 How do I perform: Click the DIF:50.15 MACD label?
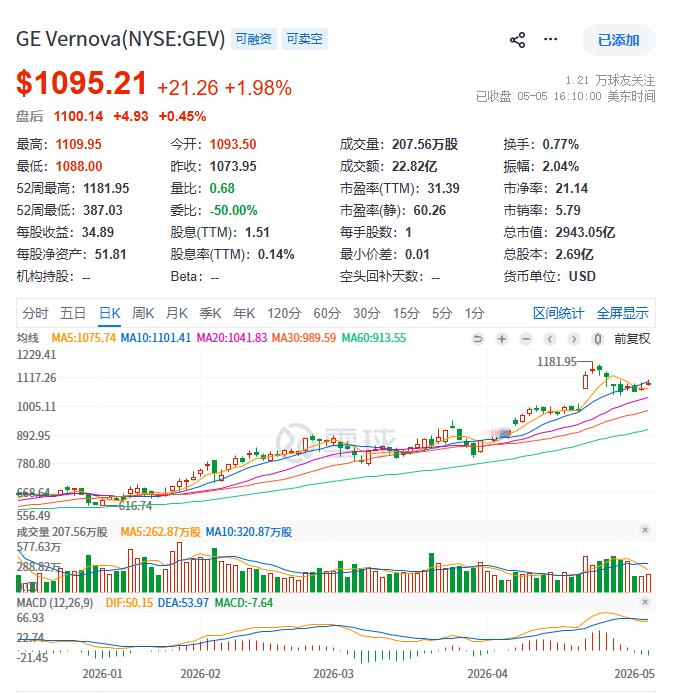pos(129,603)
